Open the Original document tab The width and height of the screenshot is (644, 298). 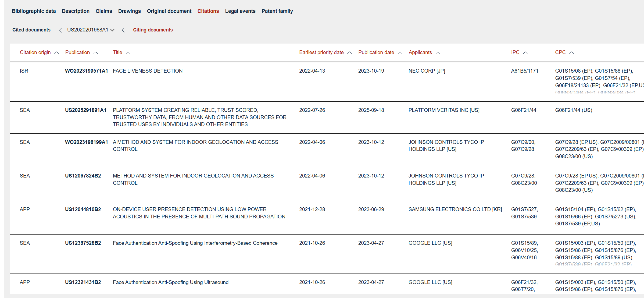[x=169, y=11]
